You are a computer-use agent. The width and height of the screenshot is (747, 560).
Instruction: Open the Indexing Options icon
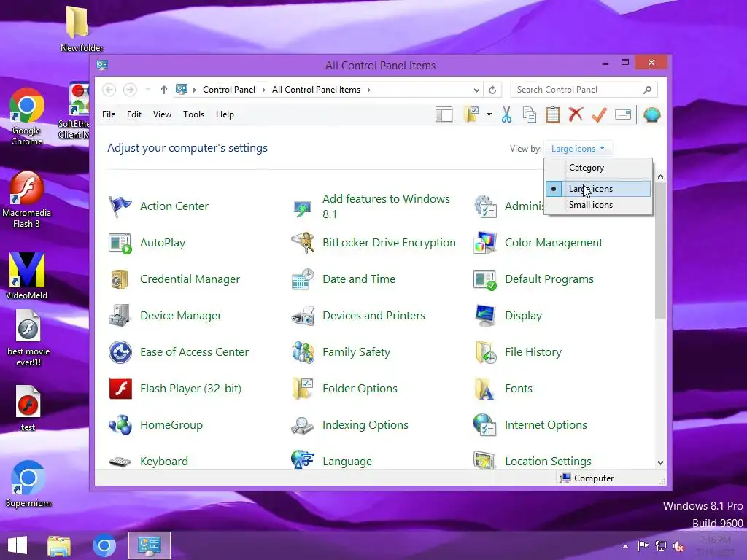(303, 425)
